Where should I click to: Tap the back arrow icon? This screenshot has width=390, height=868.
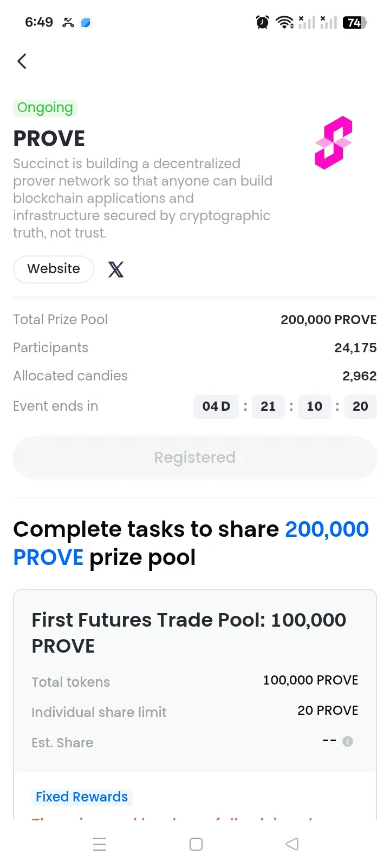pyautogui.click(x=22, y=61)
